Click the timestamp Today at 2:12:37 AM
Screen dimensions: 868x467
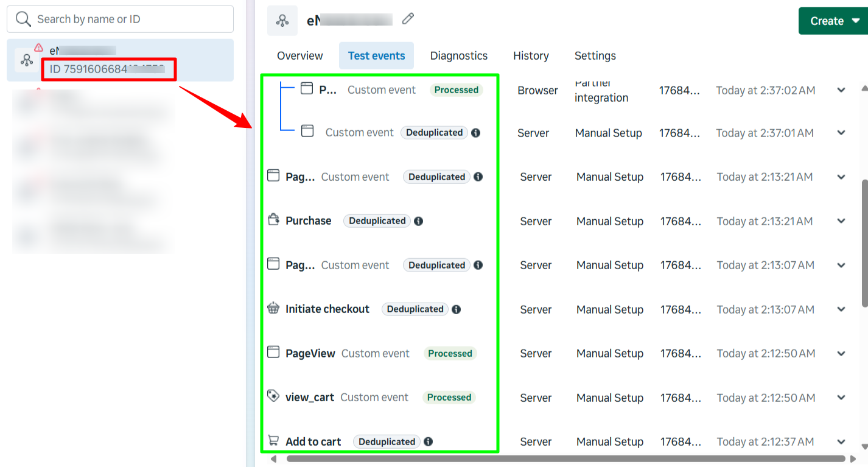[766, 442]
